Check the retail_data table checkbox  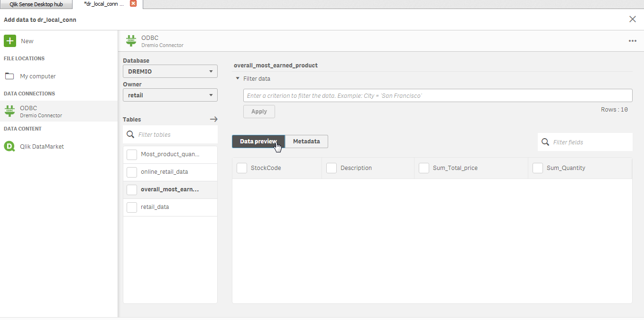132,207
